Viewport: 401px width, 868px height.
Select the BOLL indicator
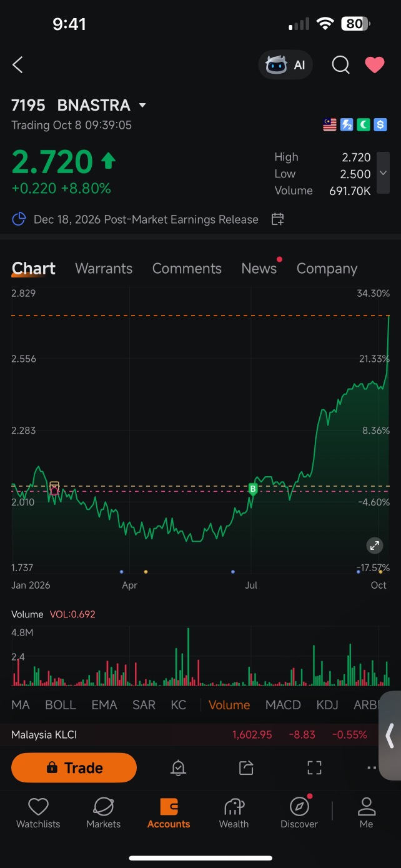61,705
